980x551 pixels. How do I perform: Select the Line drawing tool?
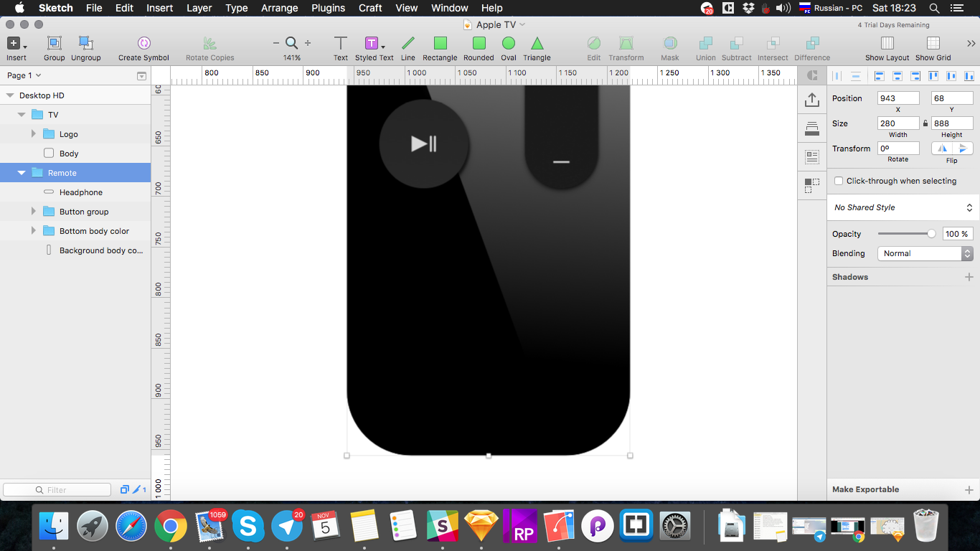pos(407,44)
